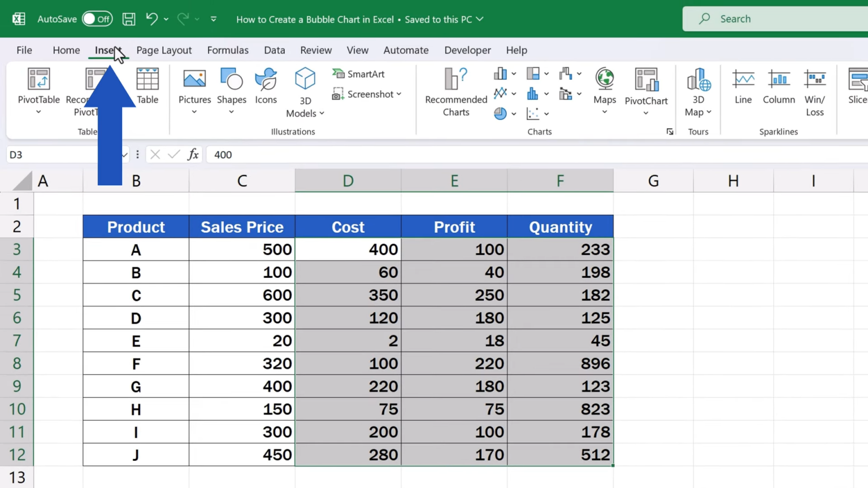Expand the Quick Access Toolbar options
The width and height of the screenshot is (868, 488).
click(x=213, y=19)
